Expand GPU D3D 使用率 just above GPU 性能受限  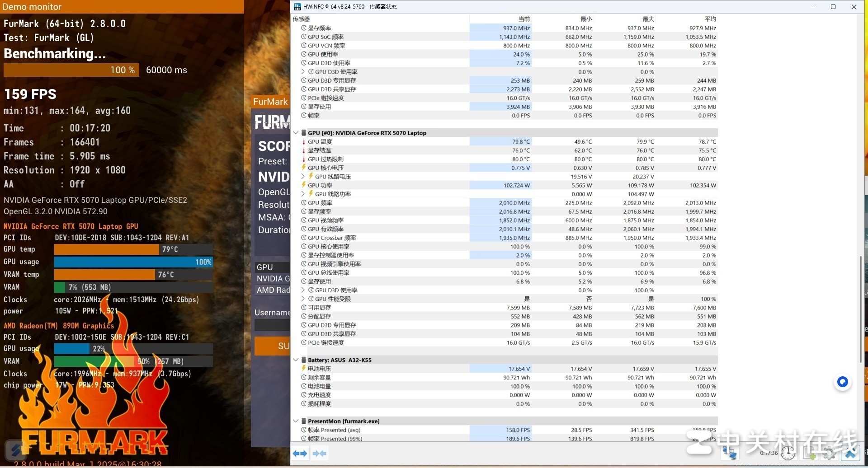(x=303, y=290)
